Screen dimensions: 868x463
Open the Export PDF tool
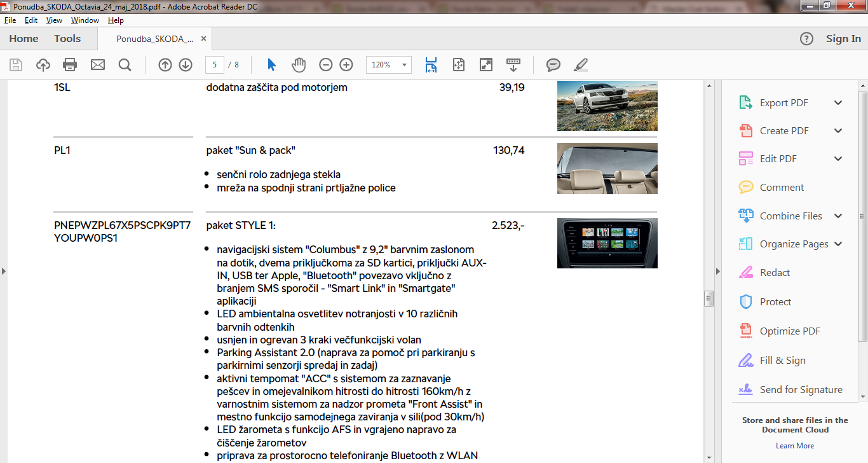pyautogui.click(x=783, y=103)
